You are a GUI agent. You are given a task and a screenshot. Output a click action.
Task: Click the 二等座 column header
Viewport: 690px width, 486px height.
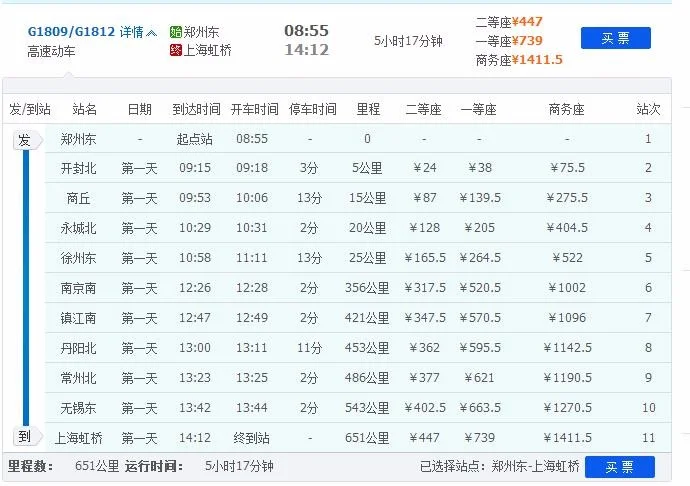point(423,109)
